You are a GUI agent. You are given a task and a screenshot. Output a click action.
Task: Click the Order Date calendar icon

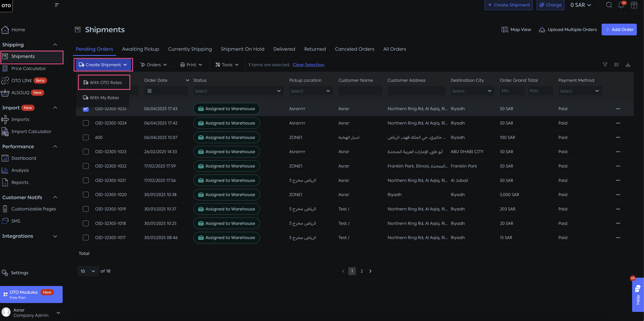[x=149, y=91]
